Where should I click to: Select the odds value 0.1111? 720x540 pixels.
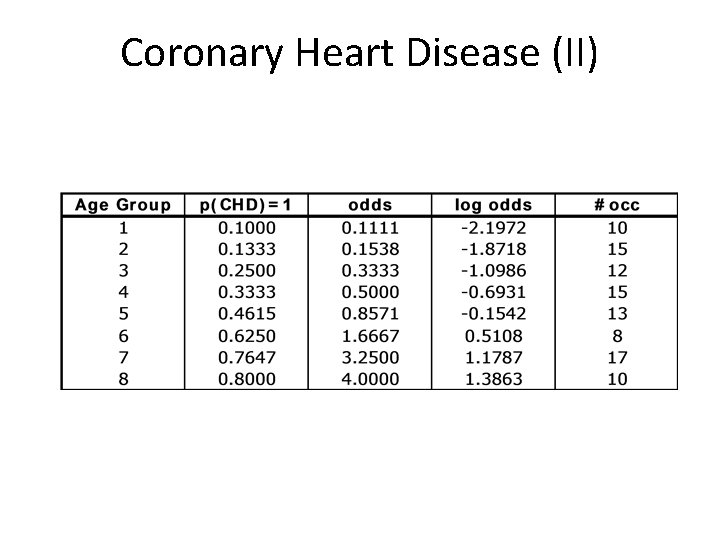click(370, 227)
